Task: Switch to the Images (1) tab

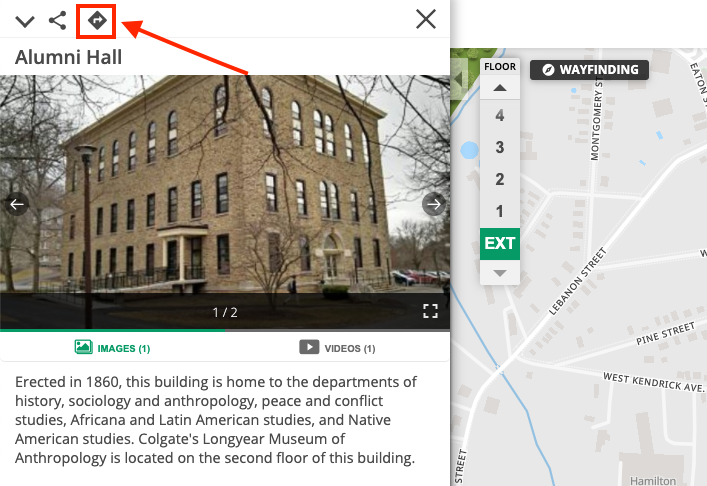Action: point(112,348)
